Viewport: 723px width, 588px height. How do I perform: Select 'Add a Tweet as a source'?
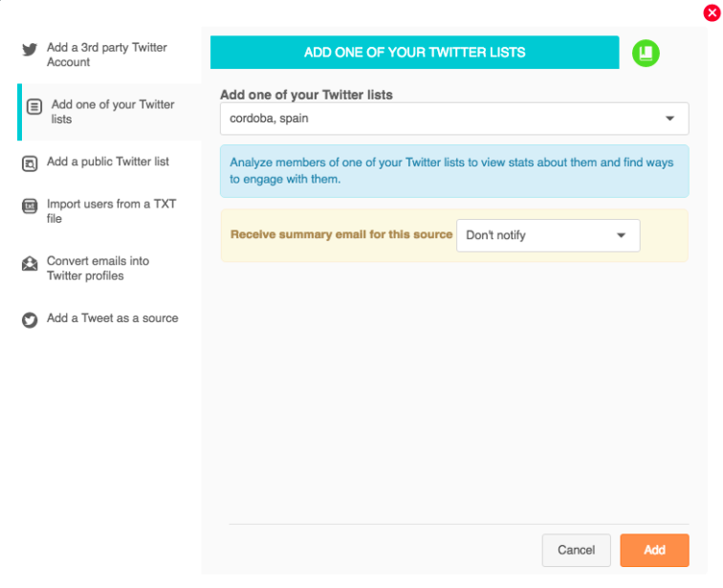point(112,318)
